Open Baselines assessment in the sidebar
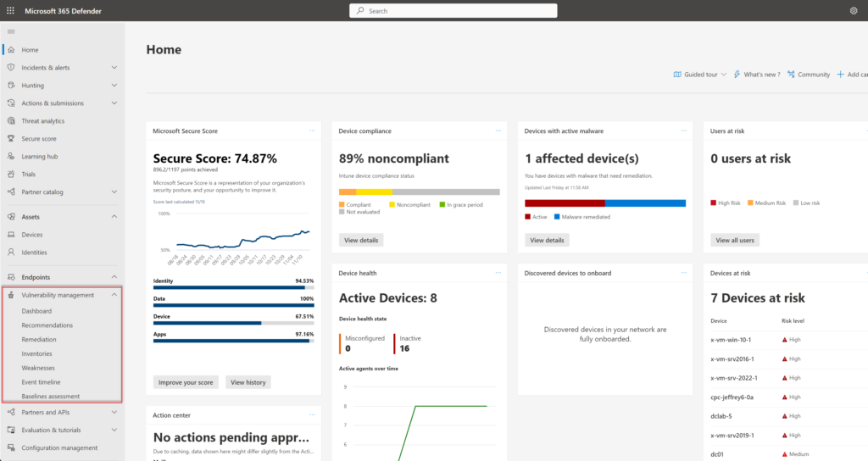The width and height of the screenshot is (868, 461). pos(50,397)
